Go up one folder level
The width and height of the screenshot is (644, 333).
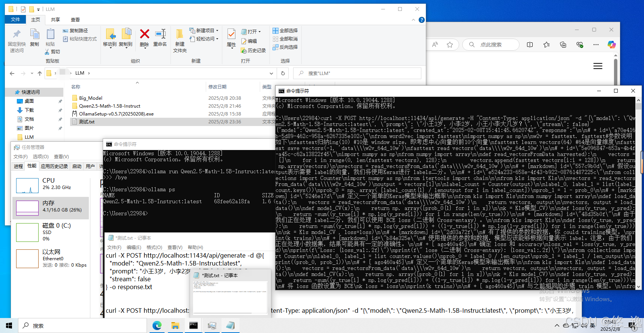click(x=40, y=73)
